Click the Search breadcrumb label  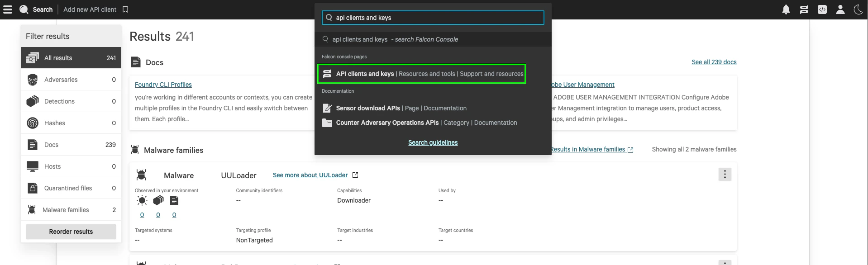point(43,9)
